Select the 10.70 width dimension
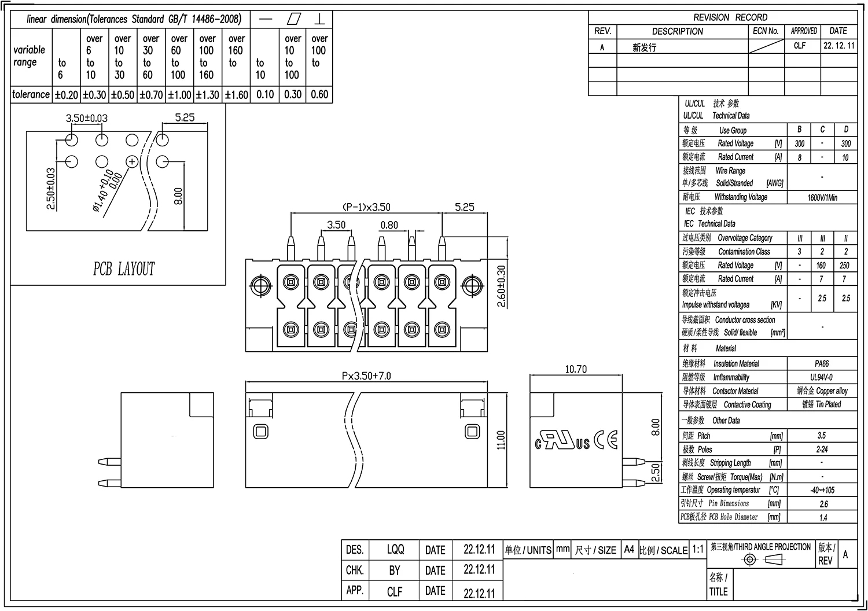 (x=575, y=369)
